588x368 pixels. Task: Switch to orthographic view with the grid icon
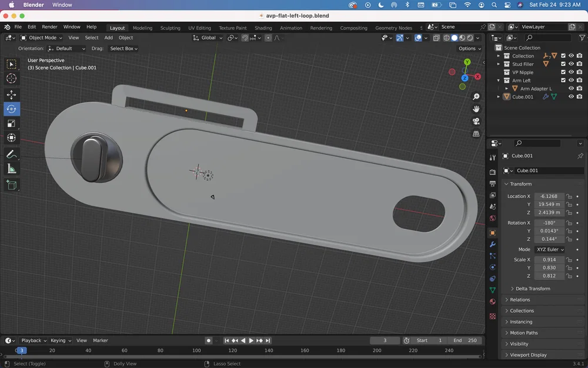point(476,134)
